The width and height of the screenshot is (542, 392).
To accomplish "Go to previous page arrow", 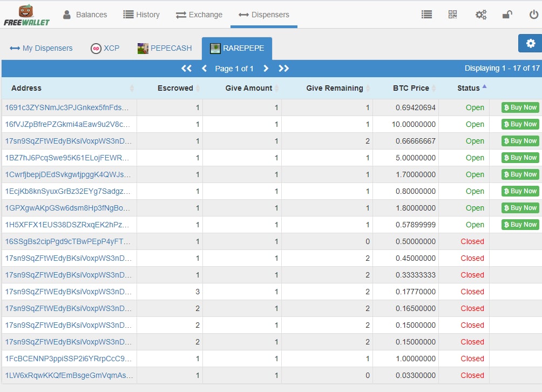I will click(x=204, y=69).
